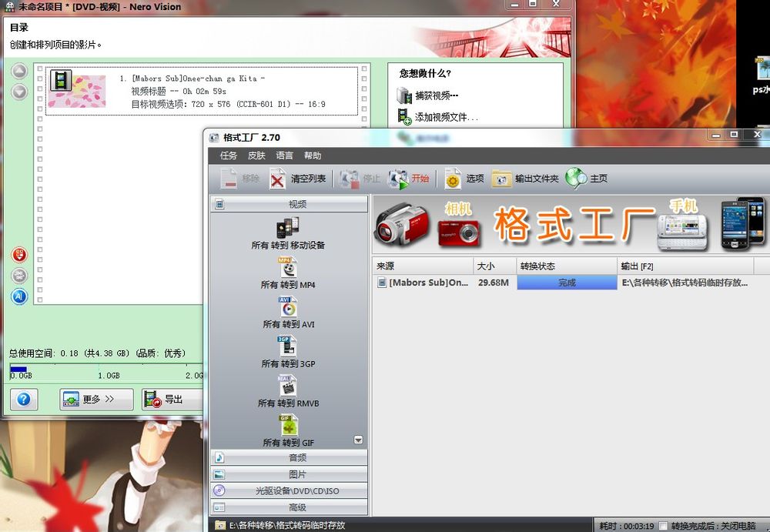
Task: Click the Size (大小) column header
Action: pyautogui.click(x=495, y=266)
